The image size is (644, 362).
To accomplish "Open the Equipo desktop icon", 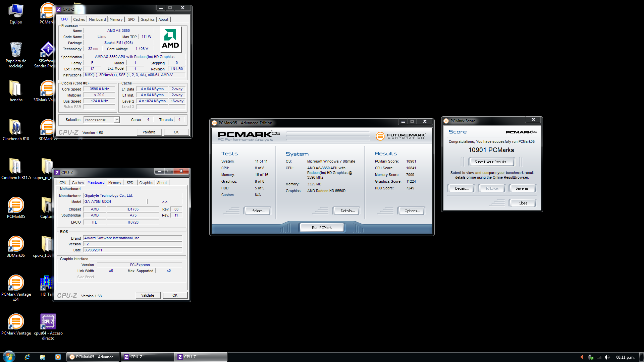I will coord(16,14).
